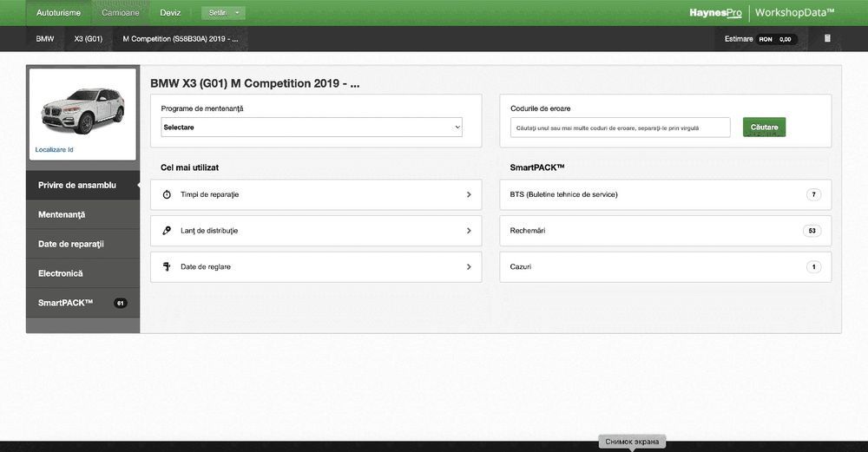Click the estimate document icon in header
The width and height of the screenshot is (868, 452).
coord(827,39)
